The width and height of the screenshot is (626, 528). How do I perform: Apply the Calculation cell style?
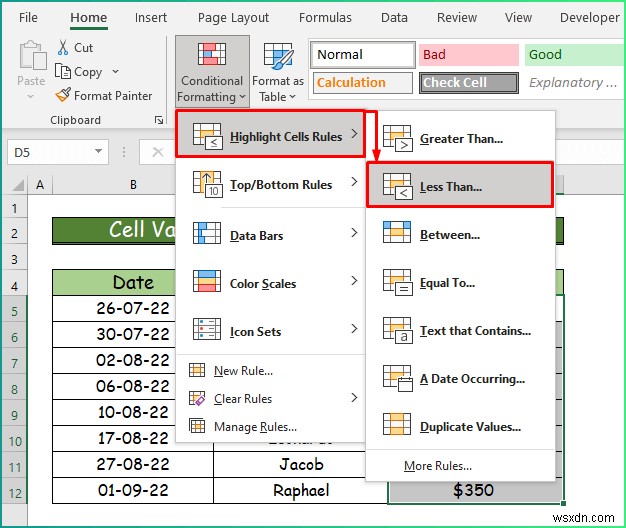pyautogui.click(x=363, y=83)
